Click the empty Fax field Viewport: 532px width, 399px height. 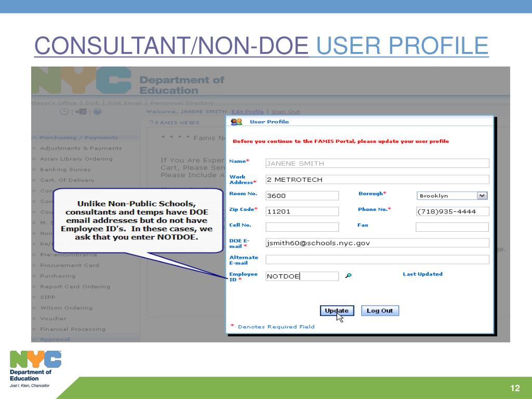point(453,227)
